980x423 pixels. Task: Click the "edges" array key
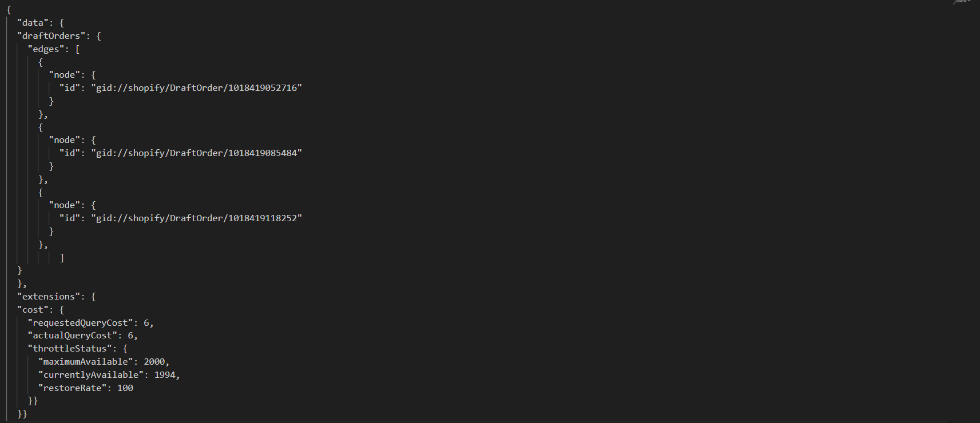click(46, 49)
